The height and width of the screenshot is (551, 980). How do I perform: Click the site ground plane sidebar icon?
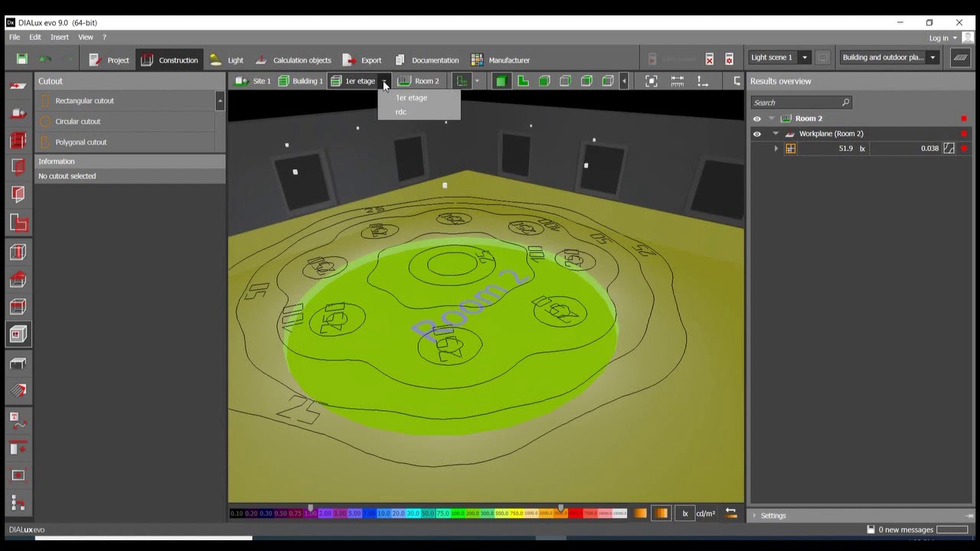(x=18, y=86)
